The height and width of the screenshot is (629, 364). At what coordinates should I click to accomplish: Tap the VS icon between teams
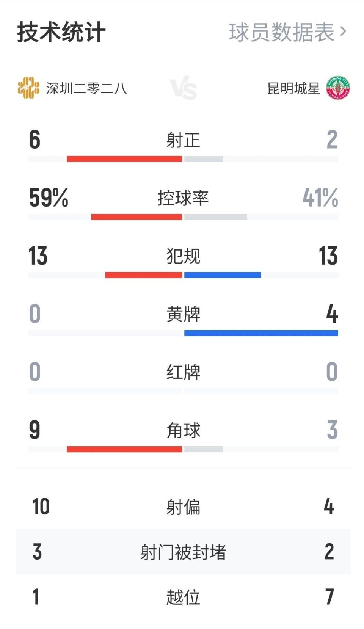click(184, 89)
